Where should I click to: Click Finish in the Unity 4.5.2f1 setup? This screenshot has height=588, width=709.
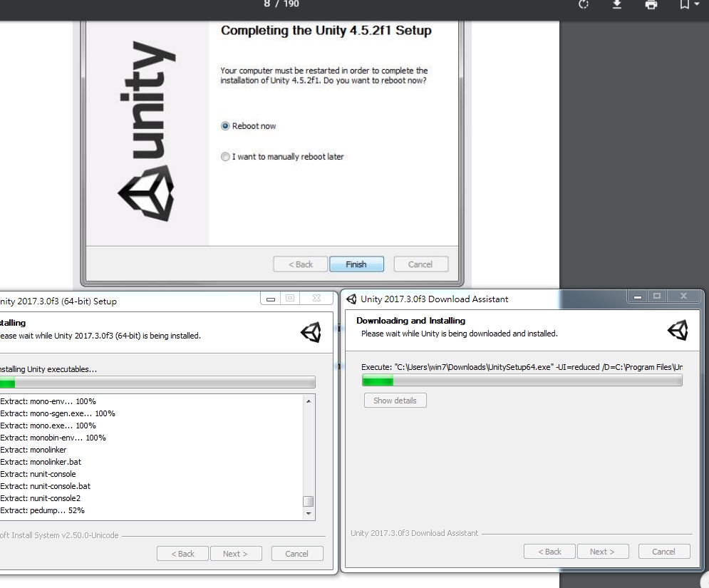pyautogui.click(x=356, y=264)
